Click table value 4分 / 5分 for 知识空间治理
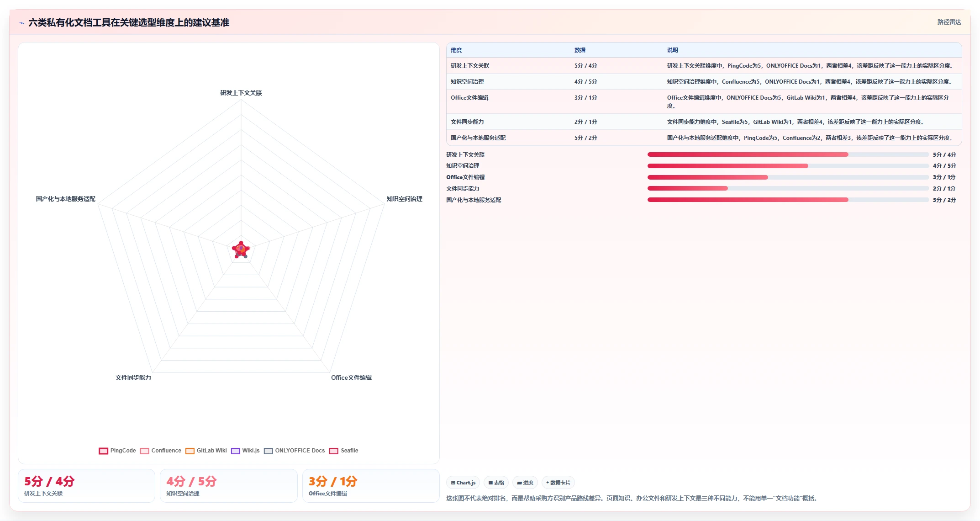Image resolution: width=980 pixels, height=521 pixels. tap(586, 82)
